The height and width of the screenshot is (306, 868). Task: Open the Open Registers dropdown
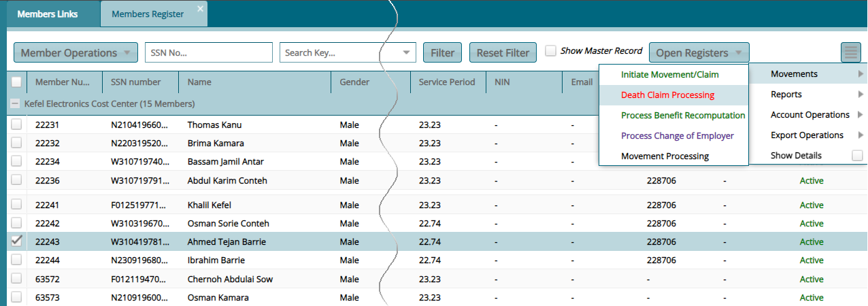[x=699, y=53]
